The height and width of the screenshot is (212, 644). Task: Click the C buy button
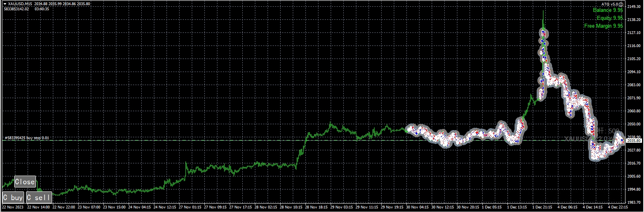pyautogui.click(x=13, y=197)
